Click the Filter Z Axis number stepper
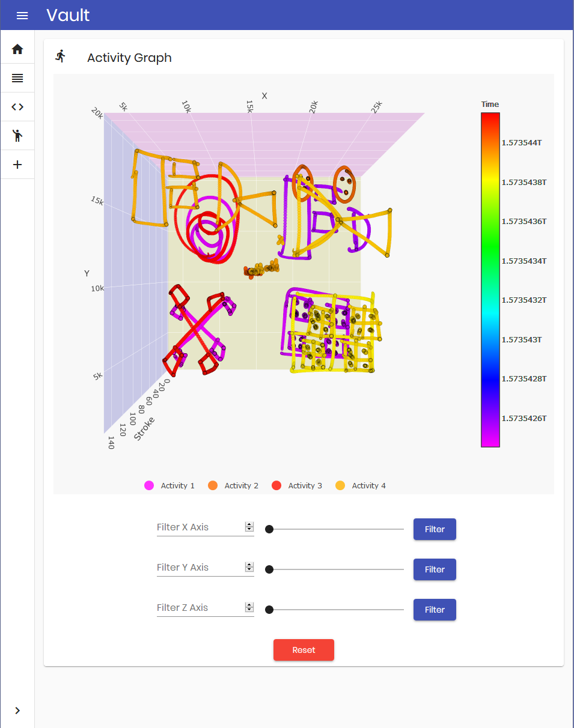The height and width of the screenshot is (728, 574). (x=249, y=608)
